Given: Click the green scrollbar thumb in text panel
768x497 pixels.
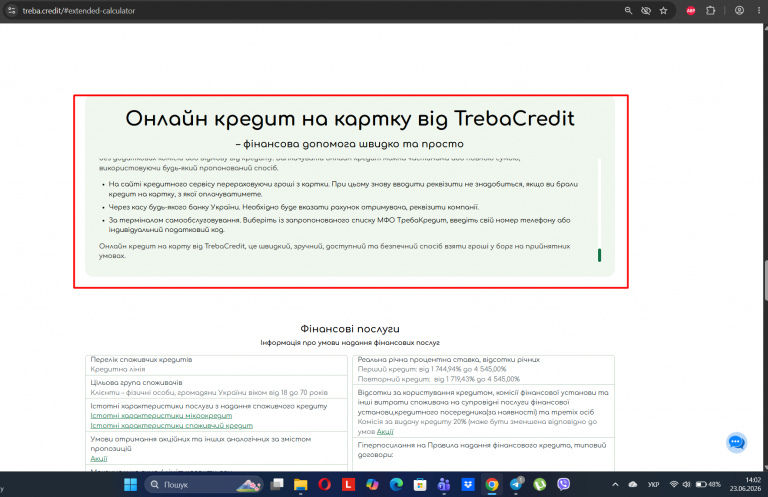Looking at the screenshot, I should point(600,255).
